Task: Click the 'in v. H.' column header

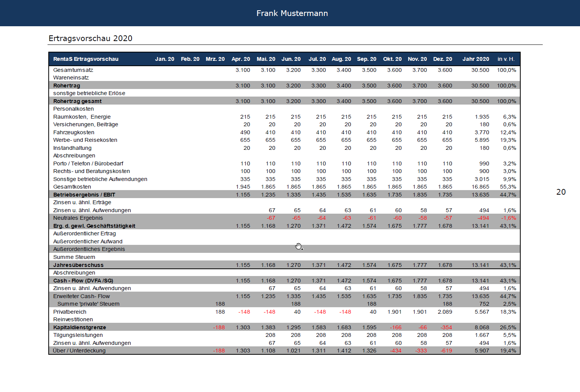Action: [506, 59]
